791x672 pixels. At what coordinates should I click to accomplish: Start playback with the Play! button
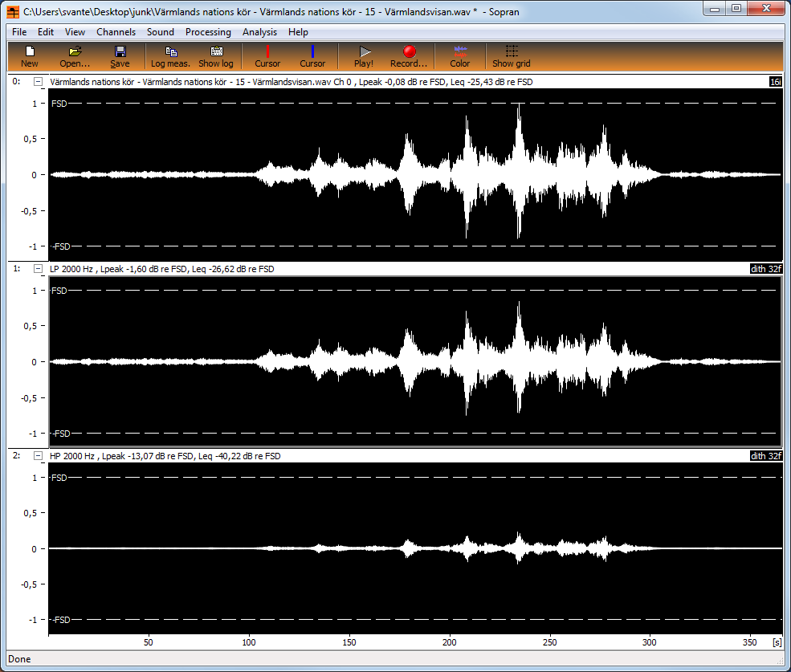364,56
